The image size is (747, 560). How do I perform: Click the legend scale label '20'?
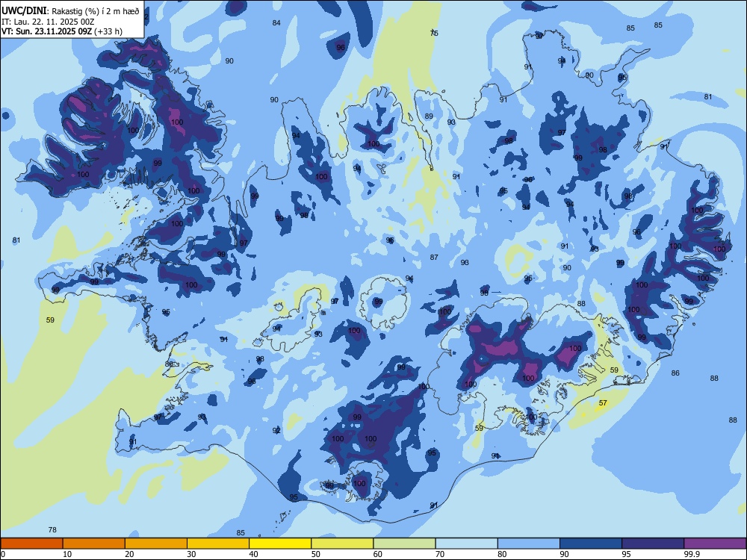tap(129, 554)
